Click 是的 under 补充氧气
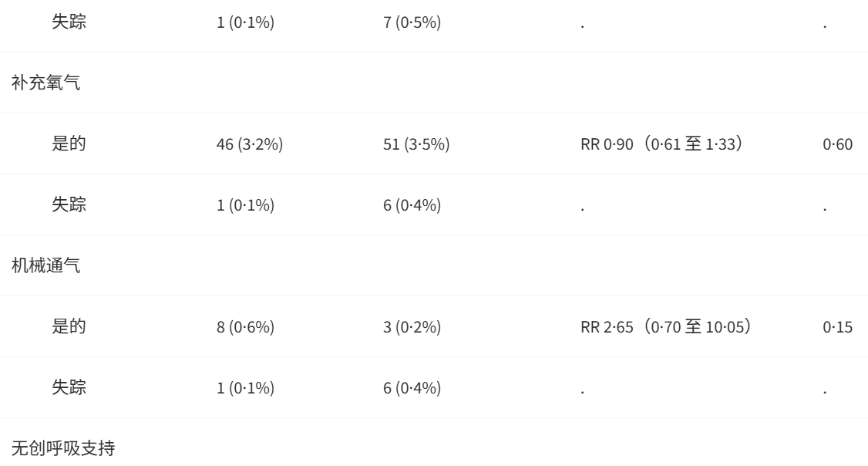 coord(69,144)
